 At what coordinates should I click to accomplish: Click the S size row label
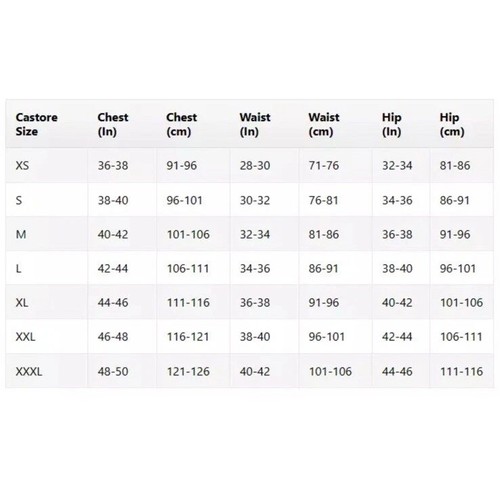coord(19,200)
